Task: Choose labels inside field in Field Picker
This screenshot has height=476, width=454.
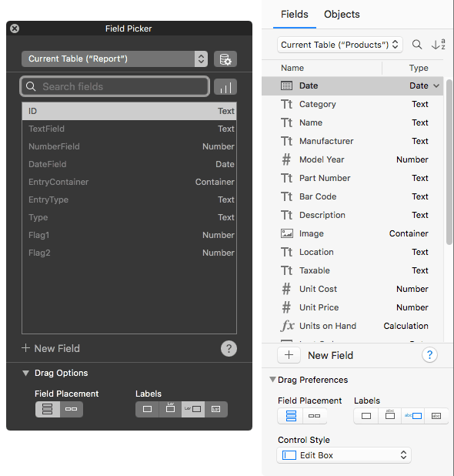Action: coord(216,409)
